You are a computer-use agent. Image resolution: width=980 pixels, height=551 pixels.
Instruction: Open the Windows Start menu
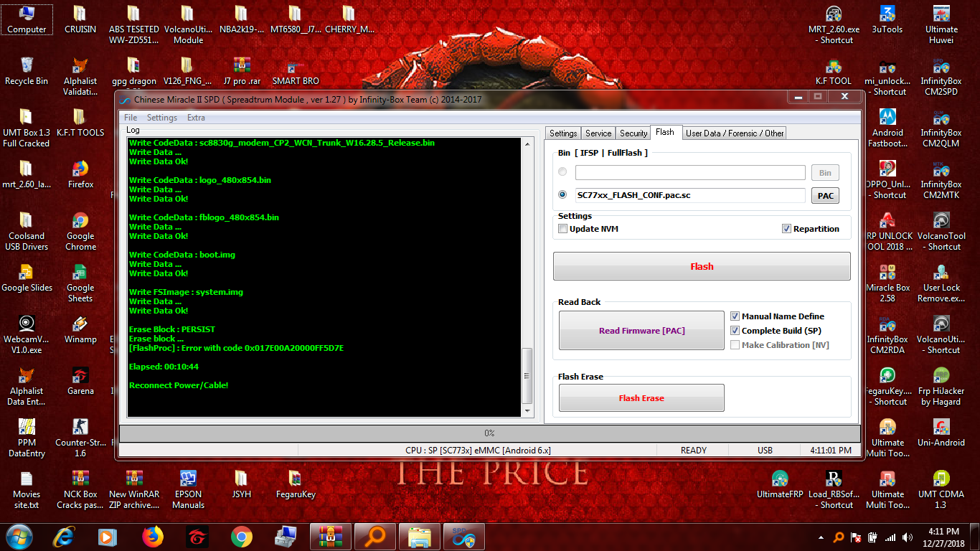[19, 536]
